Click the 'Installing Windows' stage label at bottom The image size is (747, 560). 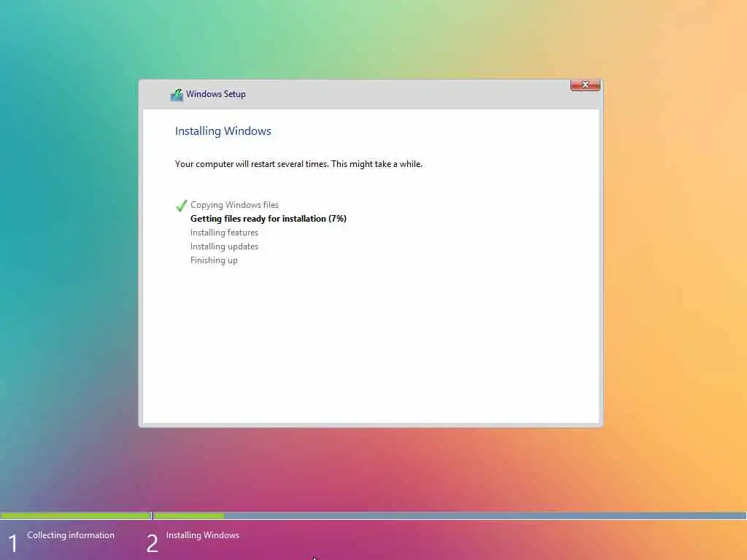[x=203, y=535]
